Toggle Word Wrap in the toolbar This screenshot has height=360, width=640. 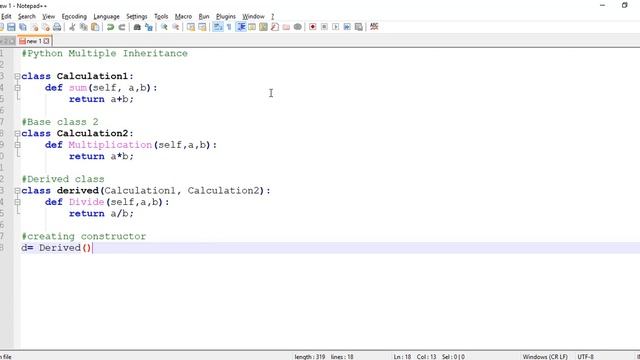click(x=218, y=27)
